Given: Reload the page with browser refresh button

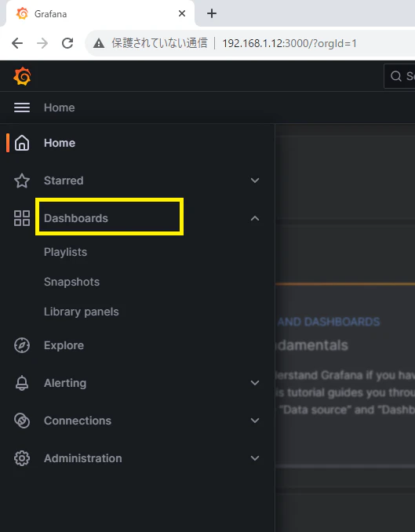Looking at the screenshot, I should [x=67, y=43].
